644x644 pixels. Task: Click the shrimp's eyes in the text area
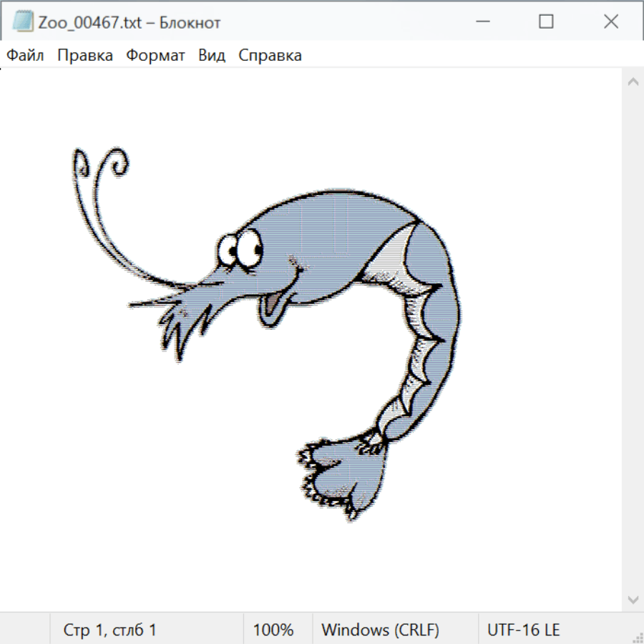pos(240,249)
